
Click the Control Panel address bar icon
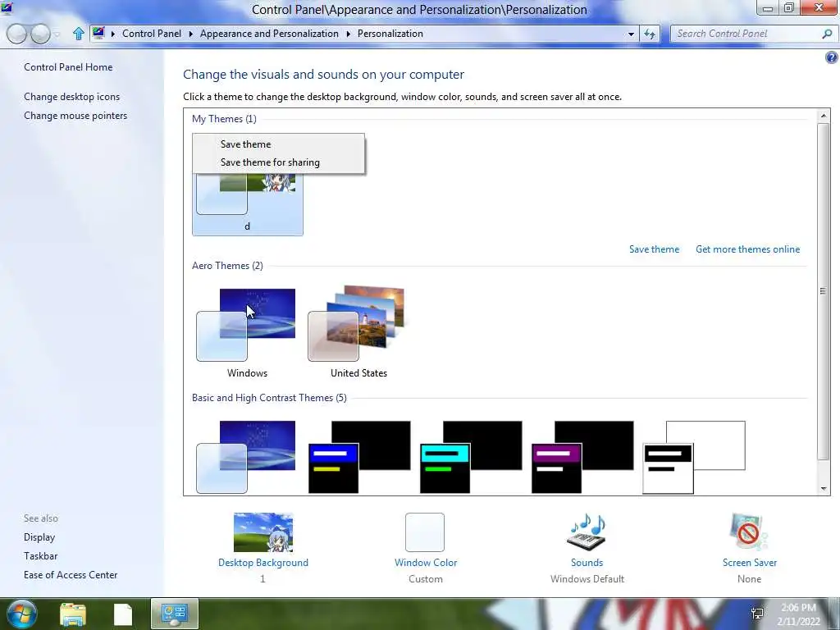coord(98,33)
